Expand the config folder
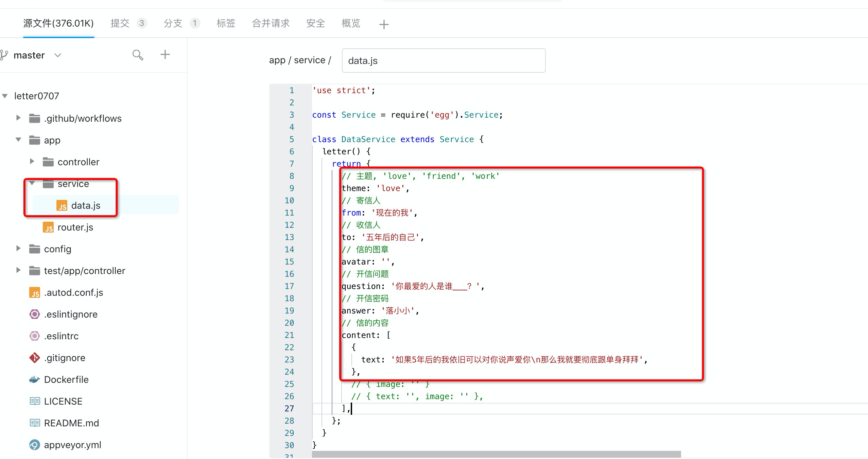The height and width of the screenshot is (459, 868). point(18,249)
